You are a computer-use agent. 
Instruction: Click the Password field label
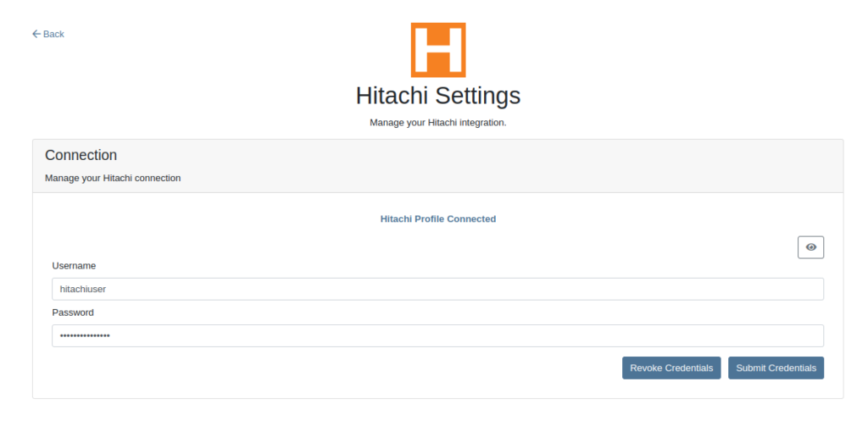tap(73, 313)
